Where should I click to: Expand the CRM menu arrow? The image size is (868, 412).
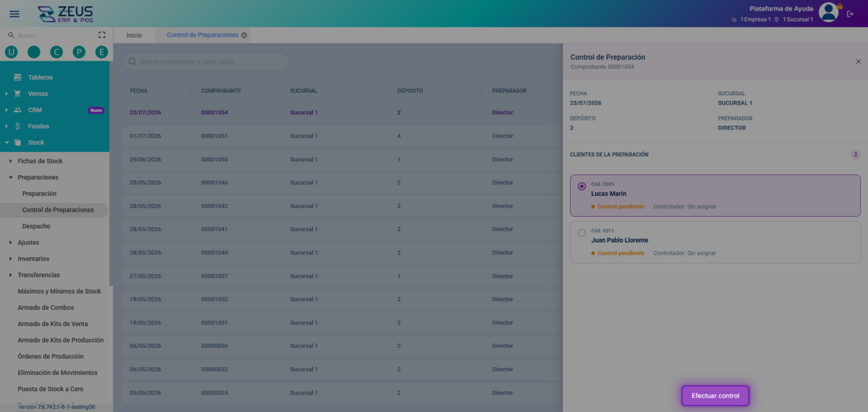coord(6,110)
